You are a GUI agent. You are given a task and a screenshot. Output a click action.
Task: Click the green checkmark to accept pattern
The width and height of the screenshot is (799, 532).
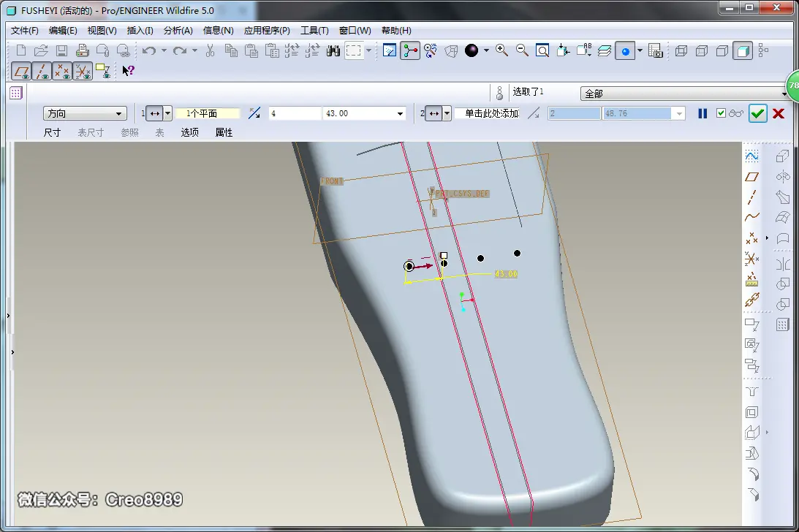point(757,114)
